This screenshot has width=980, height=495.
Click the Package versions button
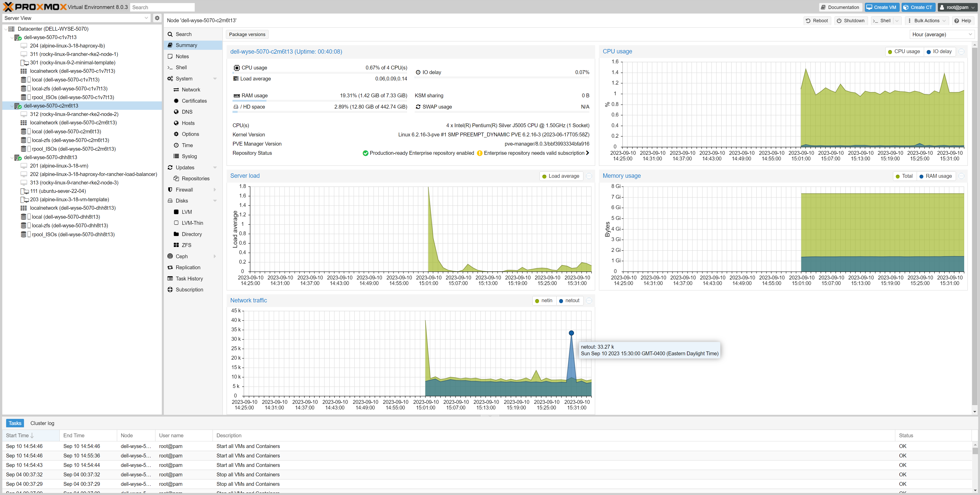(x=247, y=34)
